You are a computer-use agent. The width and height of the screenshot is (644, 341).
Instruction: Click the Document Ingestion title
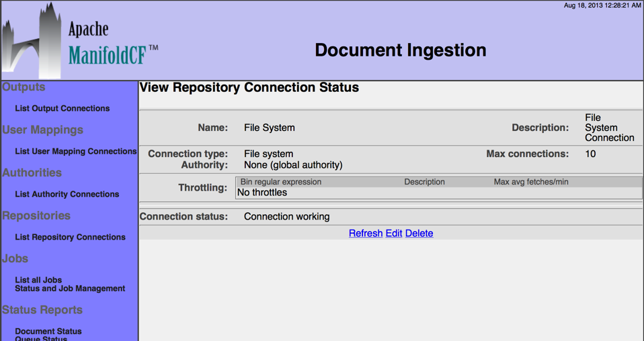click(401, 50)
